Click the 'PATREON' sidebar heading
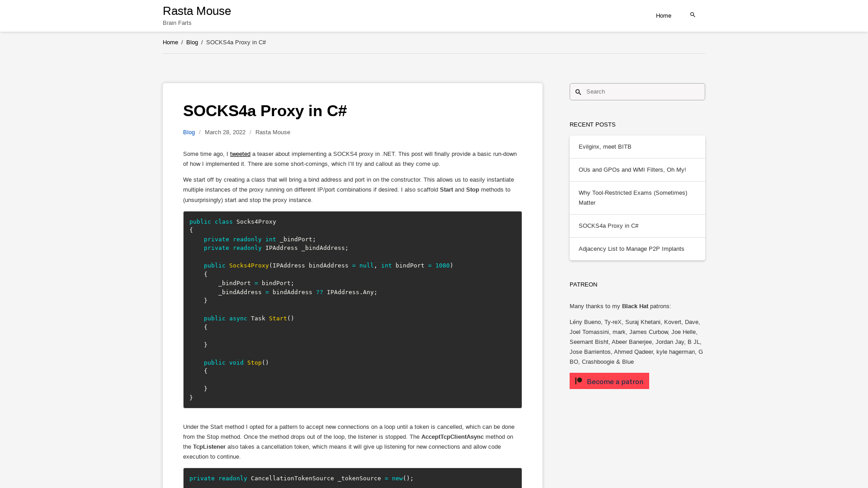 pyautogui.click(x=583, y=285)
